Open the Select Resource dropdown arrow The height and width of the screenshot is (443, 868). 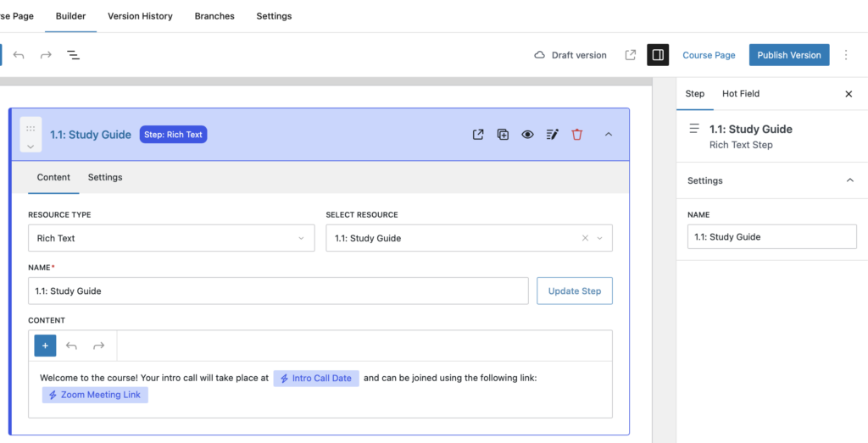599,238
